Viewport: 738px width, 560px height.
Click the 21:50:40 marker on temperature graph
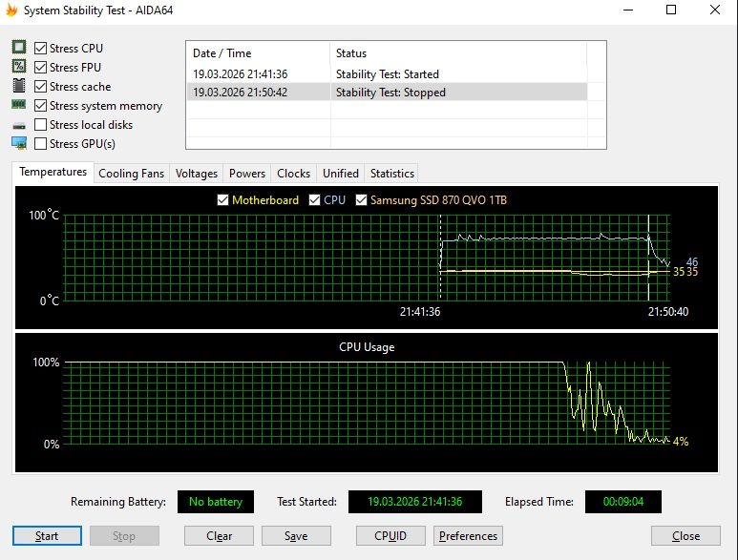(668, 312)
